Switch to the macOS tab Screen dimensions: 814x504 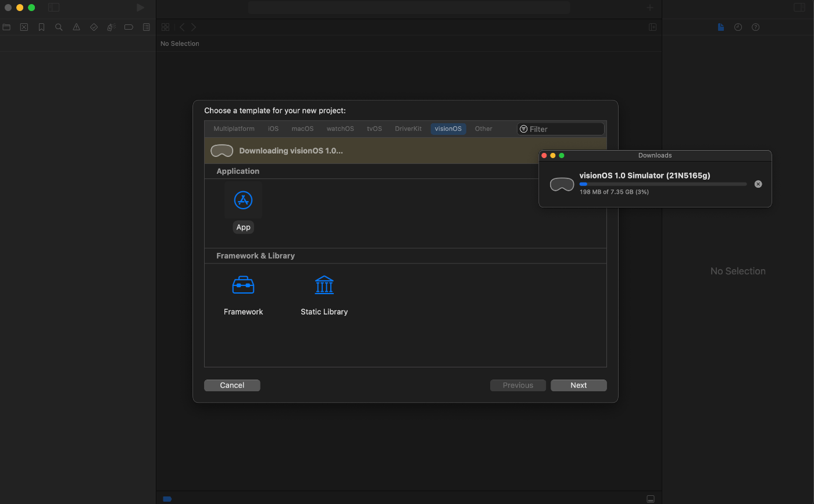pos(302,129)
